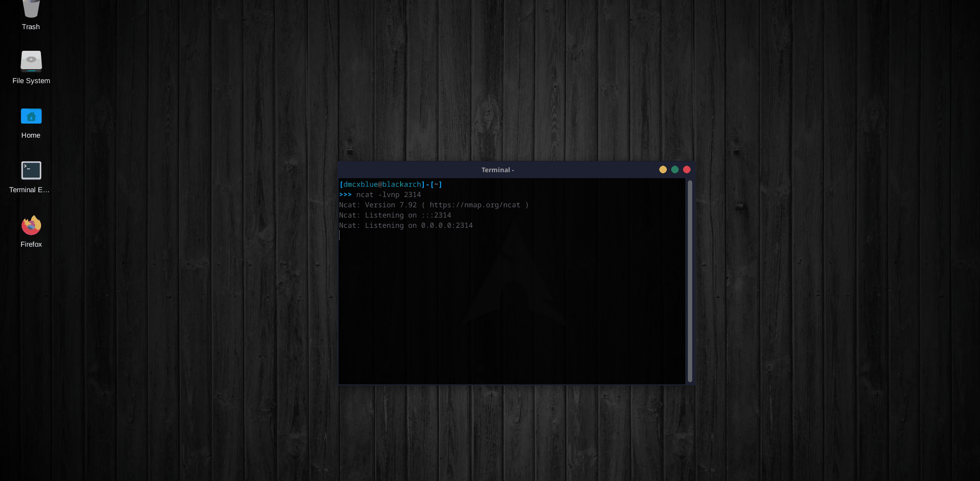Image resolution: width=980 pixels, height=481 pixels.
Task: Click the 'Listening on 0.0.0.0:2314' line
Action: coord(406,226)
